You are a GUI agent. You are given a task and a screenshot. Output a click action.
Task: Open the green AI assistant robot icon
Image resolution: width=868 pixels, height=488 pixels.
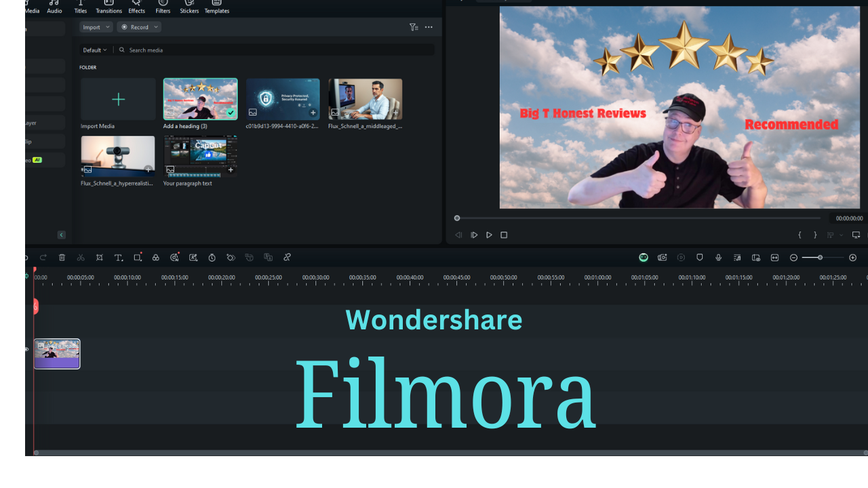(644, 258)
